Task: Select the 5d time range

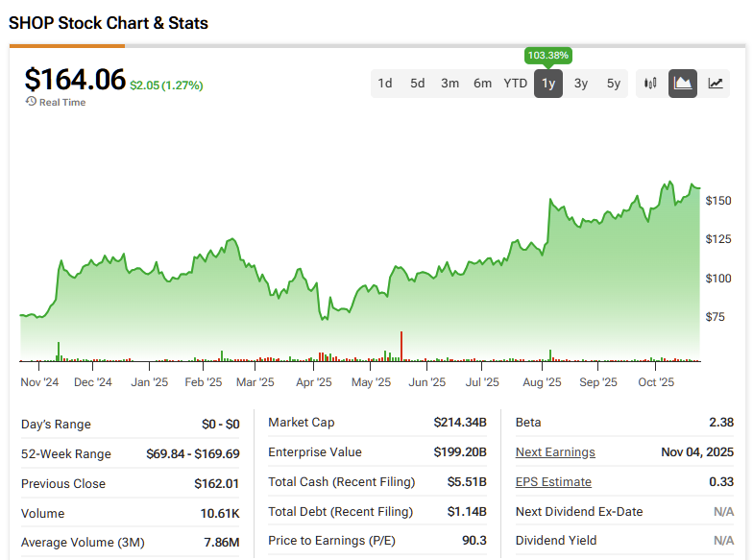Action: pos(418,84)
